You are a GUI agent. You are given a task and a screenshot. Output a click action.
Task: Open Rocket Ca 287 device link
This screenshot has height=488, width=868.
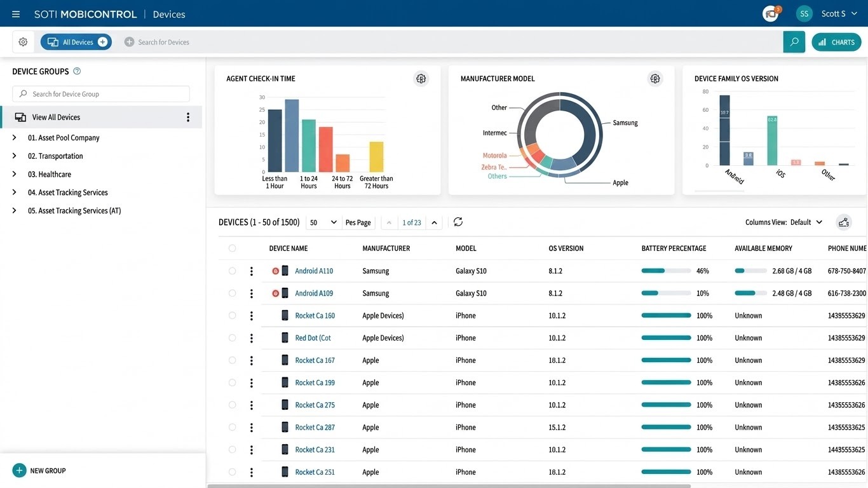click(x=315, y=427)
